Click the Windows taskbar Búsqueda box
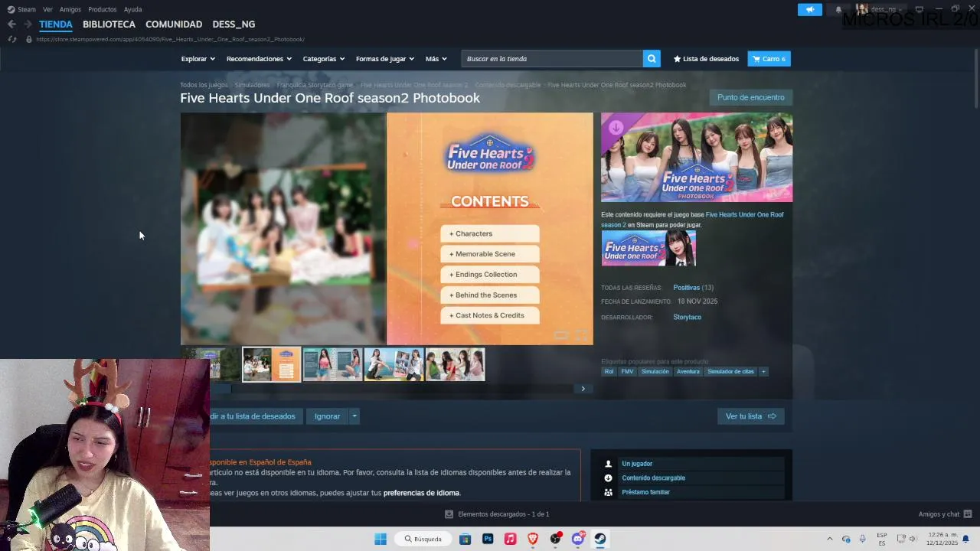Image resolution: width=980 pixels, height=551 pixels. tap(423, 539)
